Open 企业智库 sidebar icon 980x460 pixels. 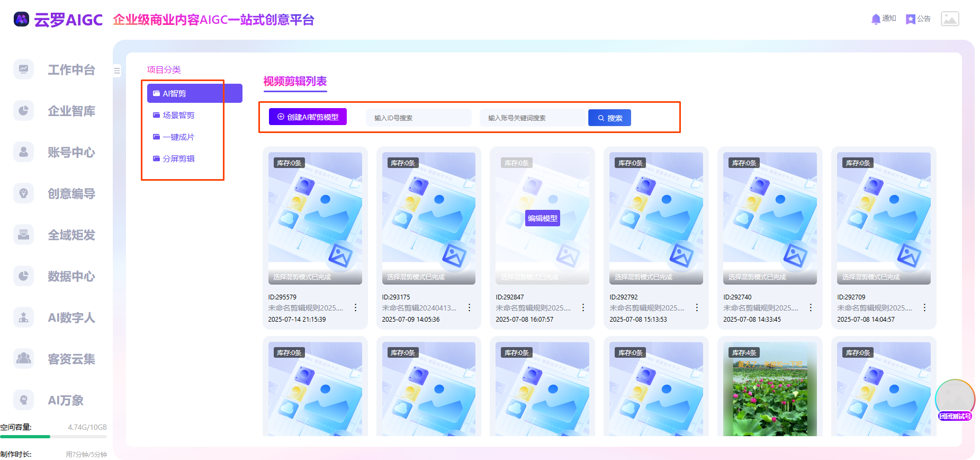click(24, 111)
